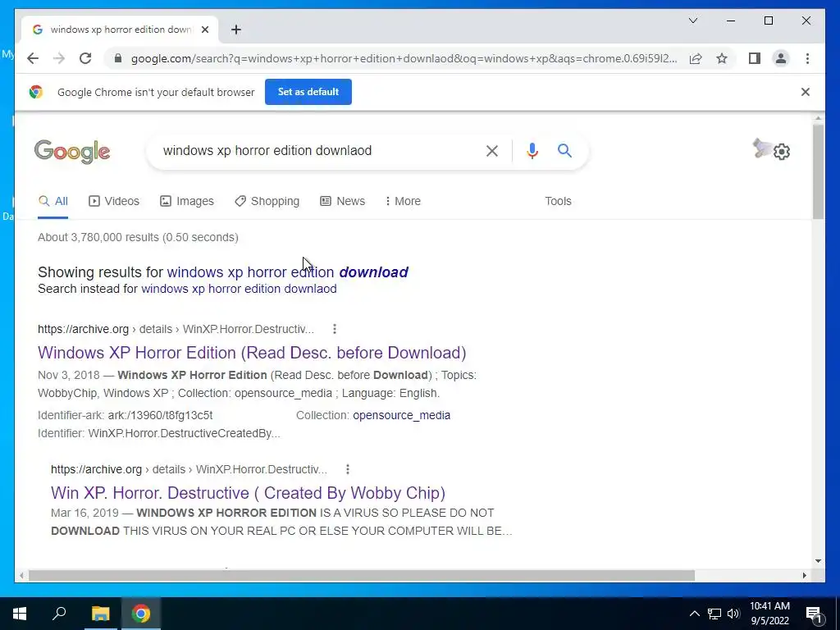The width and height of the screenshot is (840, 630).
Task: Go to the Google logo homepage
Action: [72, 151]
